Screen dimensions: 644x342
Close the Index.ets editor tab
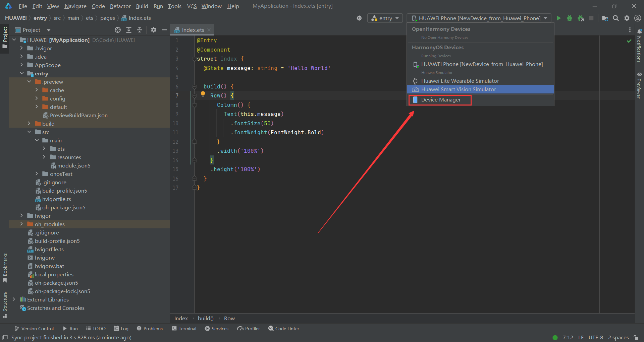coord(209,30)
